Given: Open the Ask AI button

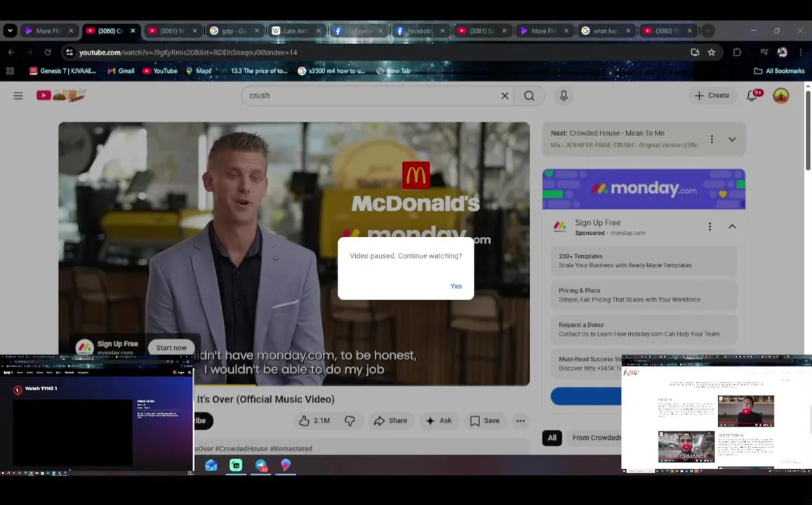Looking at the screenshot, I should tap(439, 421).
